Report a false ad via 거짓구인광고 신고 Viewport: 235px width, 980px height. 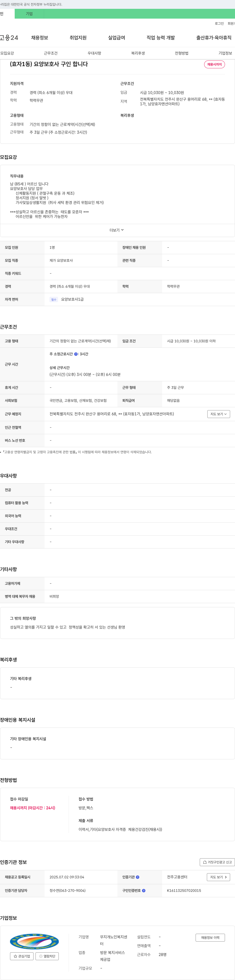pos(217,862)
